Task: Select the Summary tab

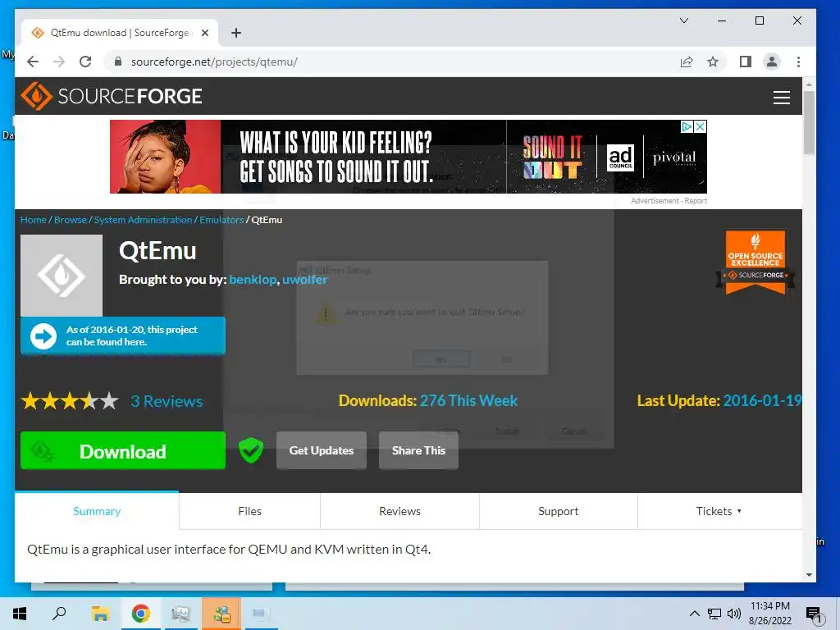Action: [x=97, y=511]
